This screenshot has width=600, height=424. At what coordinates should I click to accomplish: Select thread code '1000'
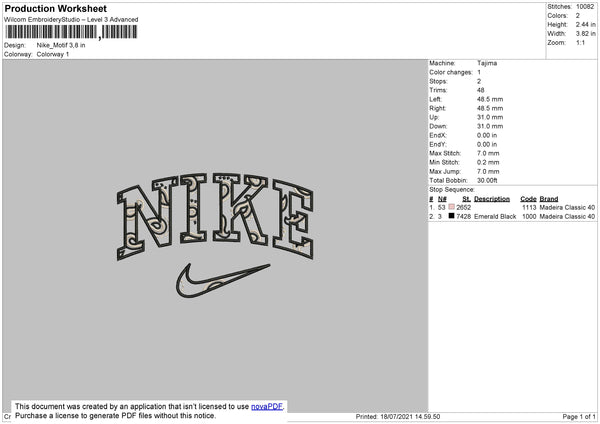(x=529, y=217)
